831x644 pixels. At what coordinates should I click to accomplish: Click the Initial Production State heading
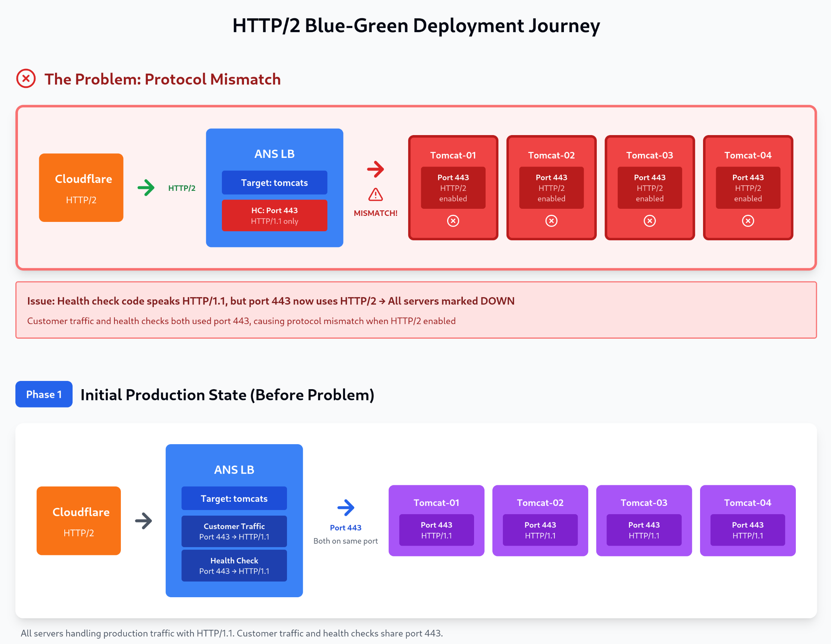[x=227, y=395]
